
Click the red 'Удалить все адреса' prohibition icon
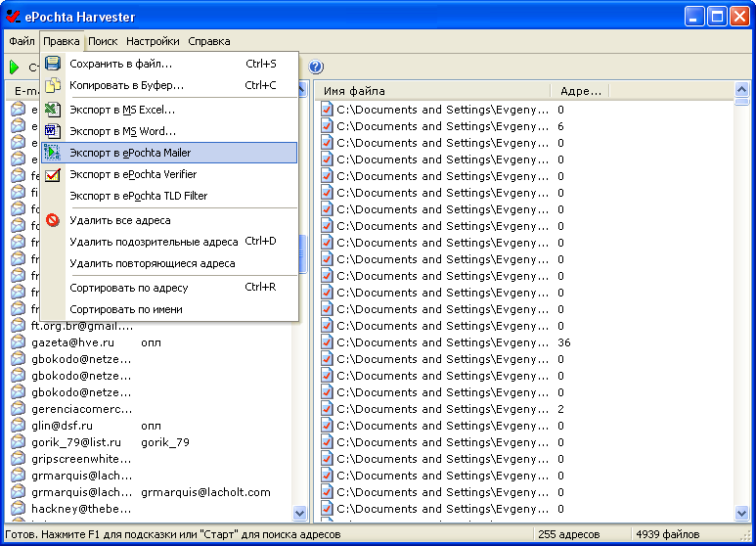click(53, 221)
